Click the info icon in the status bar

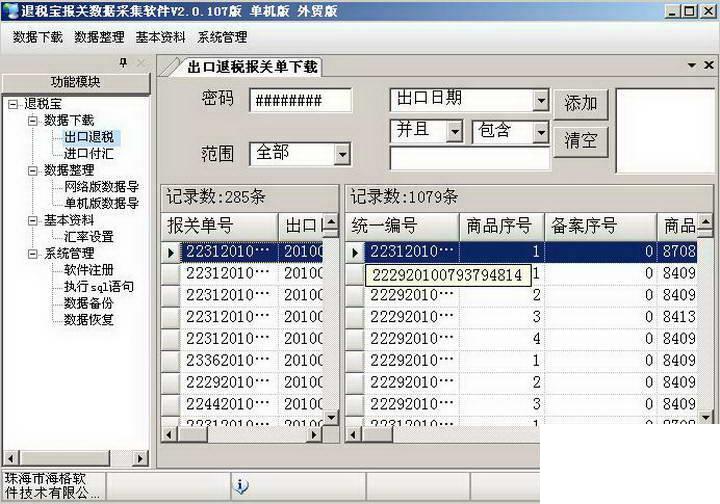point(241,485)
